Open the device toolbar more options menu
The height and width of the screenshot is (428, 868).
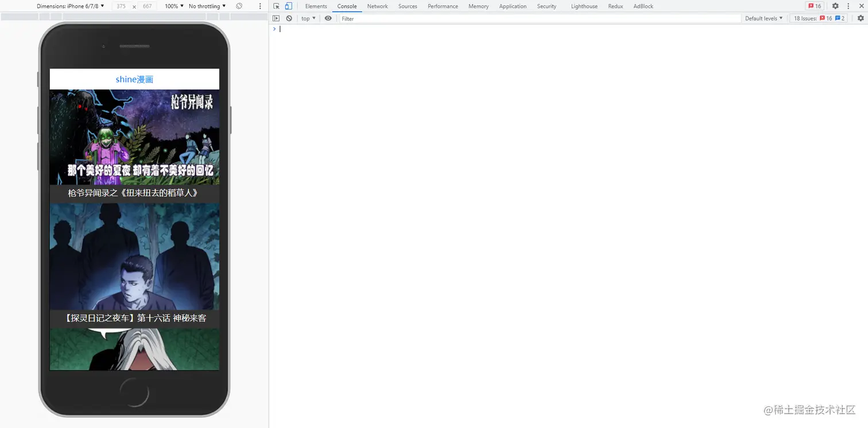click(x=260, y=6)
